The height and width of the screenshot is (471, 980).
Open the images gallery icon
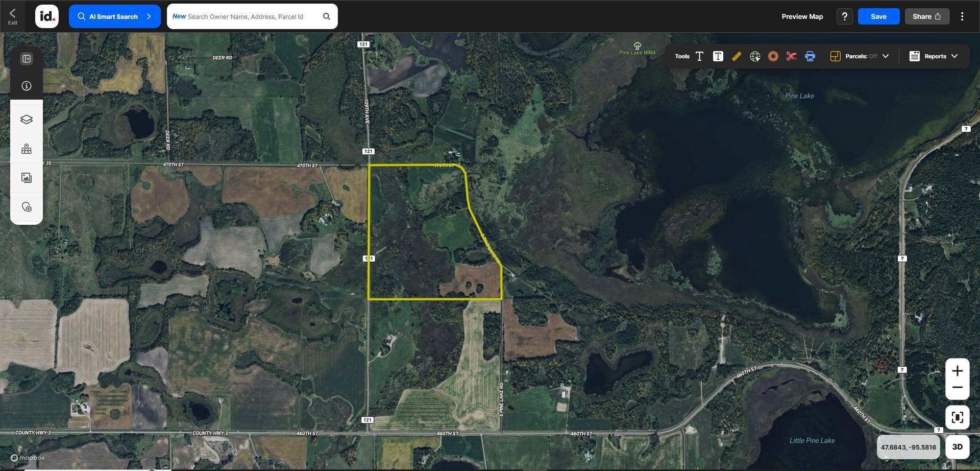tap(27, 178)
